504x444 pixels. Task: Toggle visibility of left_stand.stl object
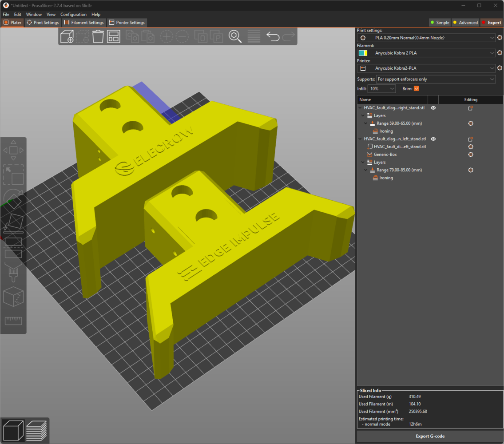(433, 139)
